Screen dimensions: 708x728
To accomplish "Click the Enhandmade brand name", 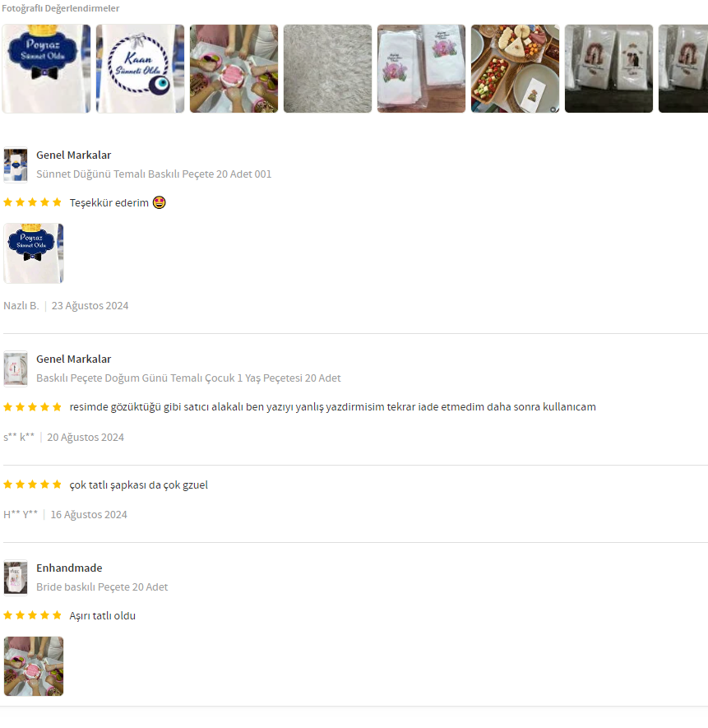I will pos(69,568).
